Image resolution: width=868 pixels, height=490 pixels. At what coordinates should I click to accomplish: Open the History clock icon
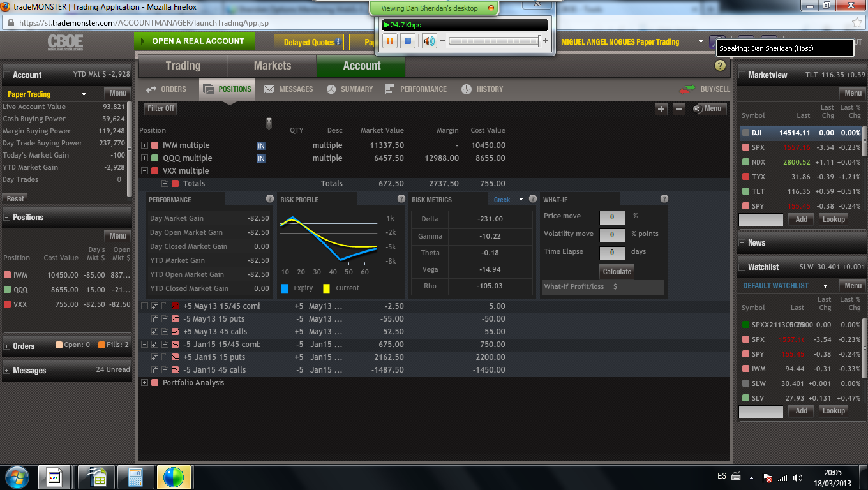tap(467, 89)
